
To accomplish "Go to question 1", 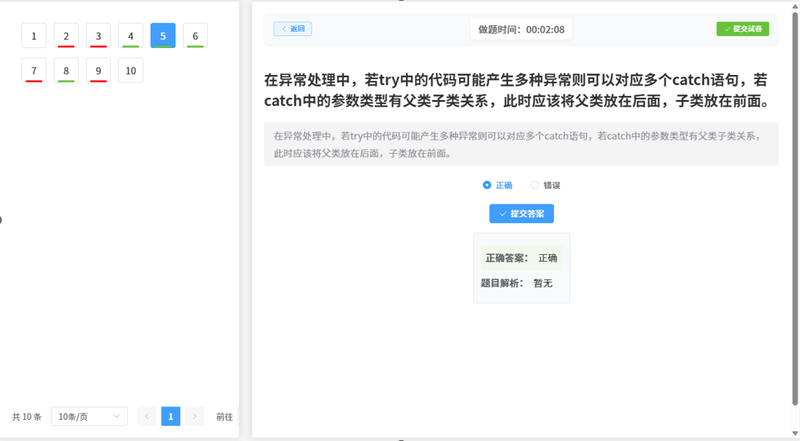I will coord(34,36).
